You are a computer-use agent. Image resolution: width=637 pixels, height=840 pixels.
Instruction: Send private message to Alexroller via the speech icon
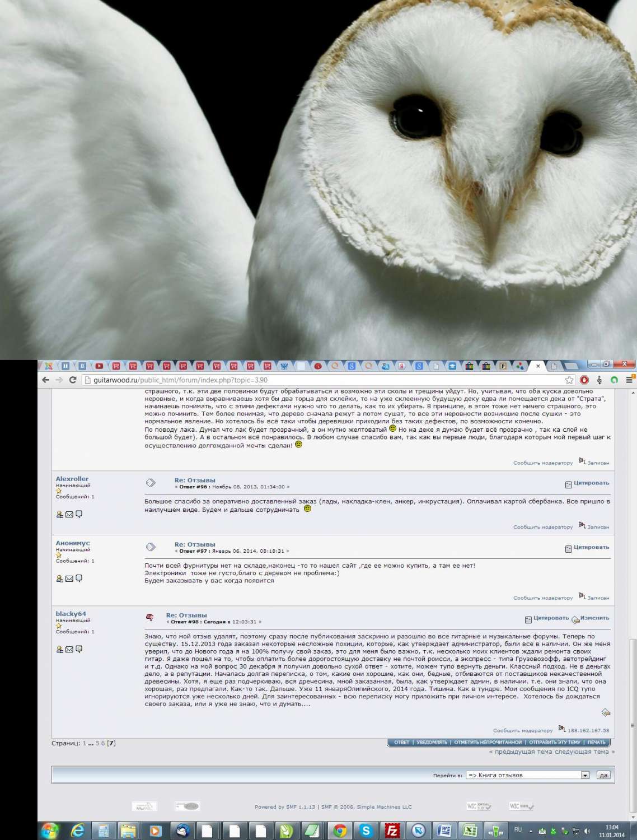click(x=79, y=514)
